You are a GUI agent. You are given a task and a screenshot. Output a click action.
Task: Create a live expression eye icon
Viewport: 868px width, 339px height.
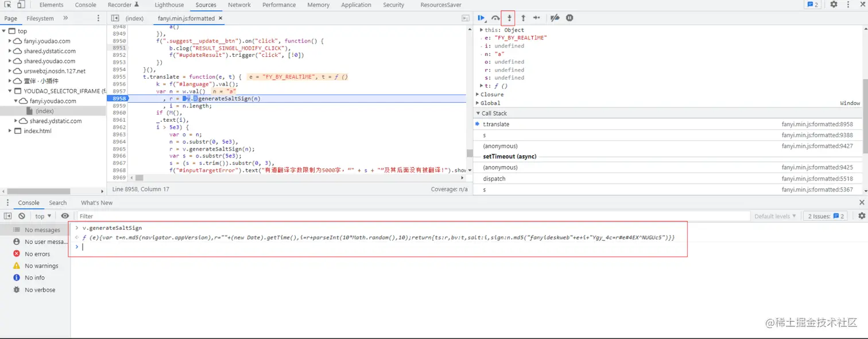(x=65, y=216)
